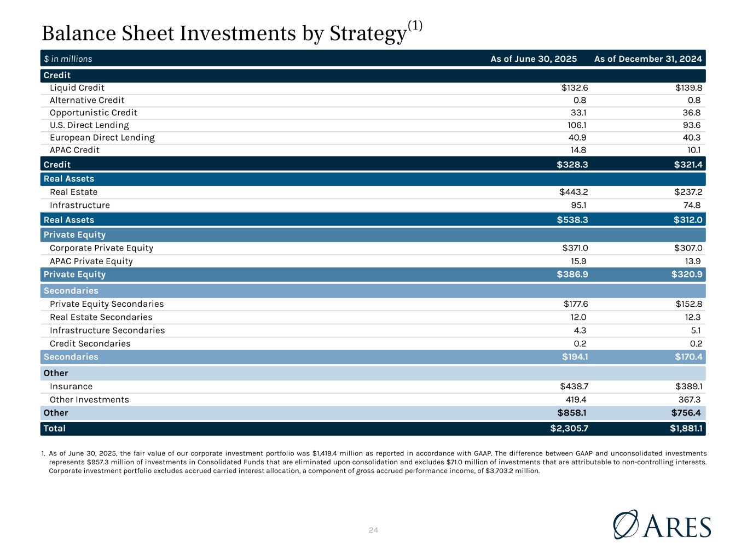Screen dimensions: 747x560
Task: Select the Private Equity Secondaries row label
Action: [x=107, y=304]
